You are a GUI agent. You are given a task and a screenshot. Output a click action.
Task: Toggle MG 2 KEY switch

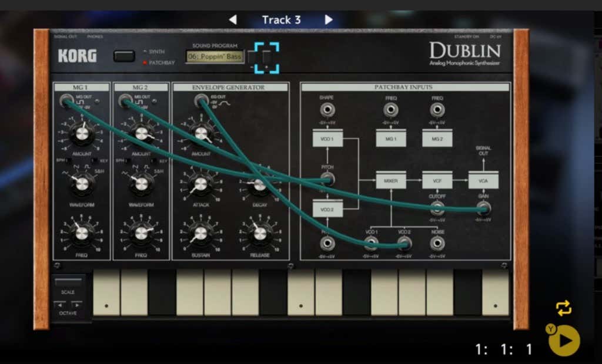click(x=154, y=160)
